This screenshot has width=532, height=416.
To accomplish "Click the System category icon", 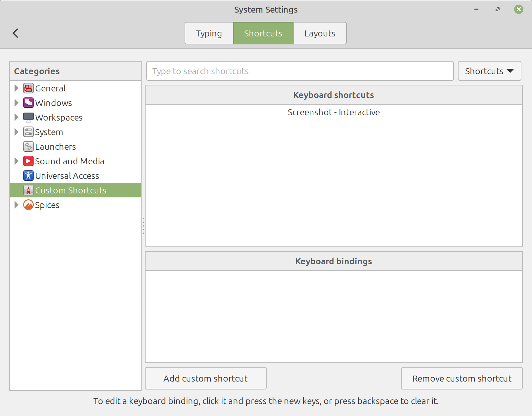I will [x=28, y=132].
